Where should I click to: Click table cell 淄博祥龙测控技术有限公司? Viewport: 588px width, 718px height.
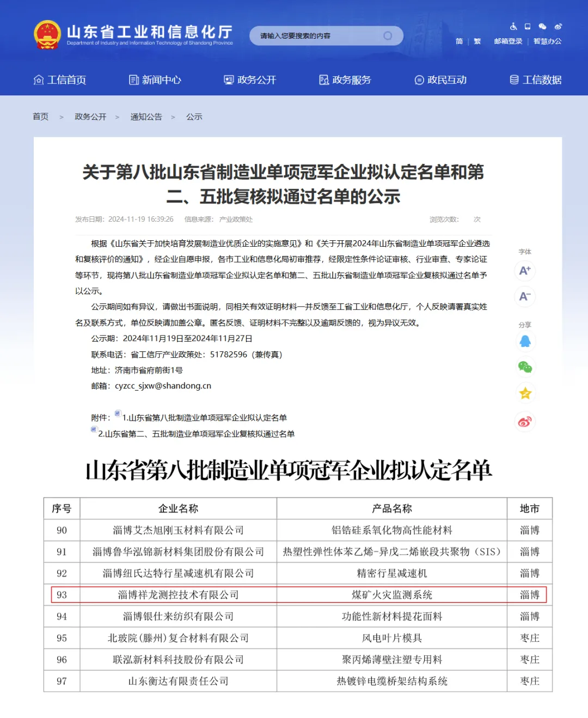point(178,595)
